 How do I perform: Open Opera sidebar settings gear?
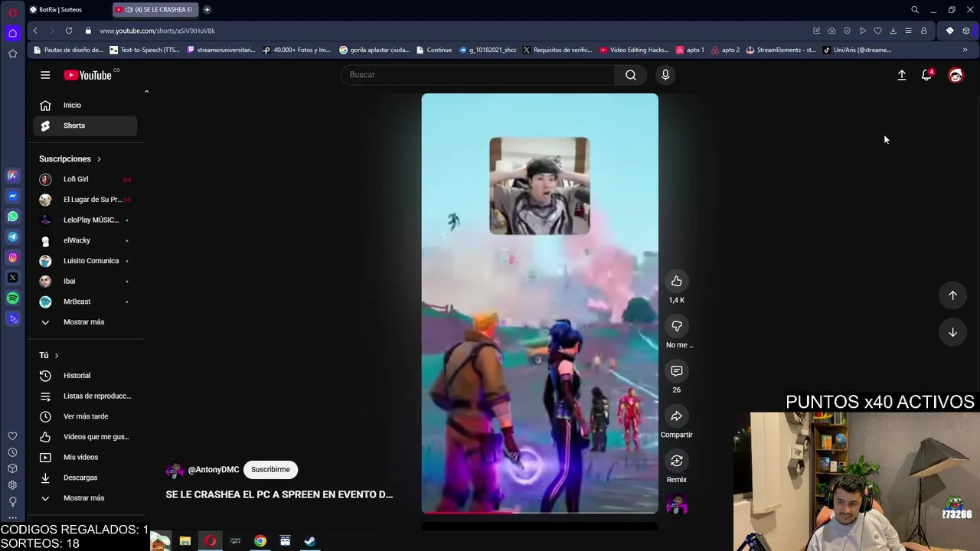tap(12, 485)
